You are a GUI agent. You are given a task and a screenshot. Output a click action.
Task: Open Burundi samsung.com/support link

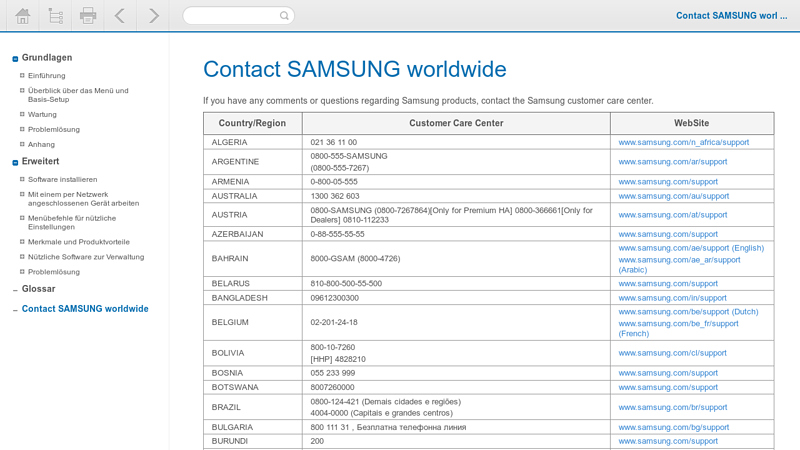tap(668, 441)
